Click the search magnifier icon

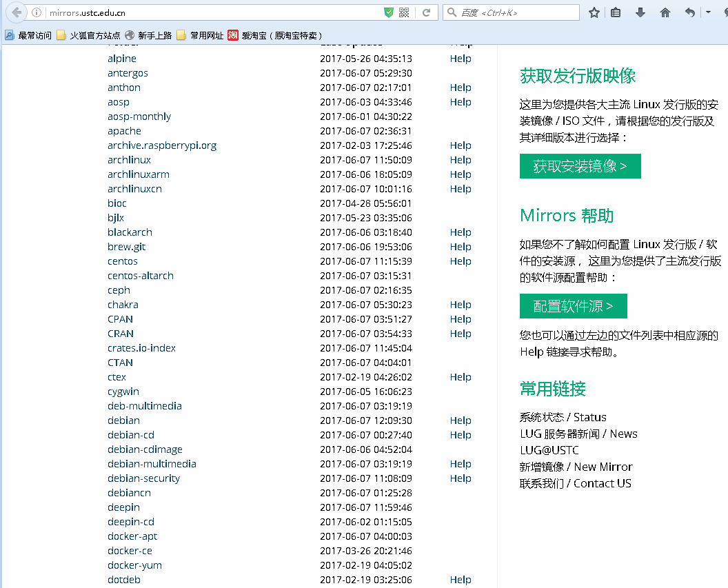point(452,12)
